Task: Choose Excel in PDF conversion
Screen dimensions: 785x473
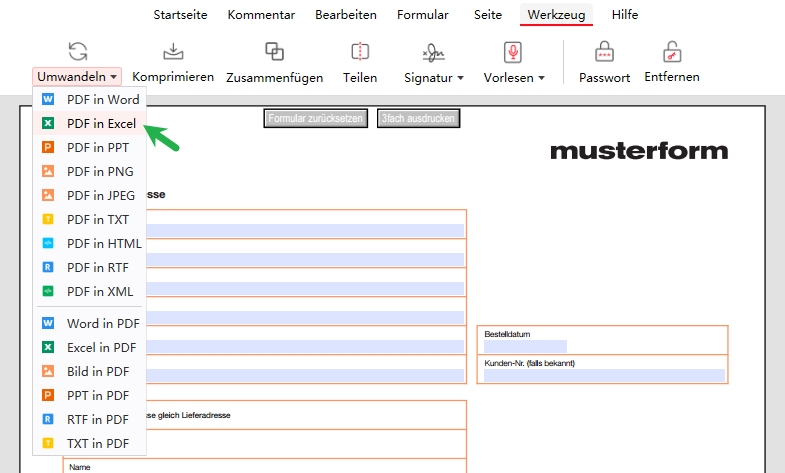Action: (x=90, y=347)
